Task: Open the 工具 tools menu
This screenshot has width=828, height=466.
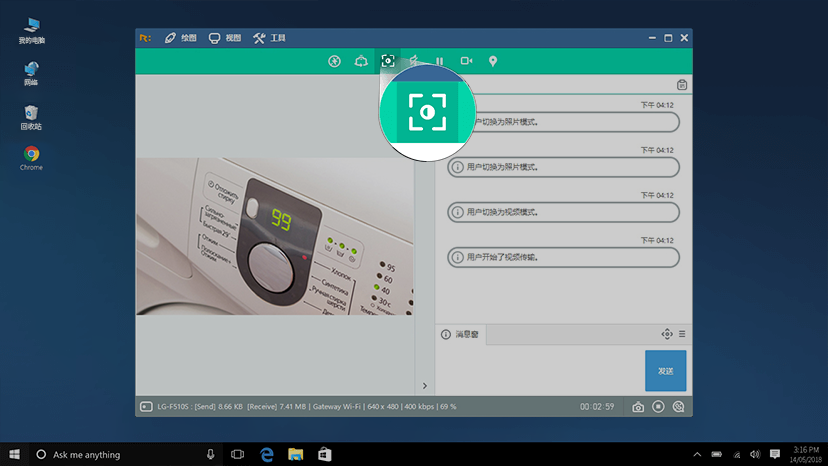Action: tap(269, 38)
